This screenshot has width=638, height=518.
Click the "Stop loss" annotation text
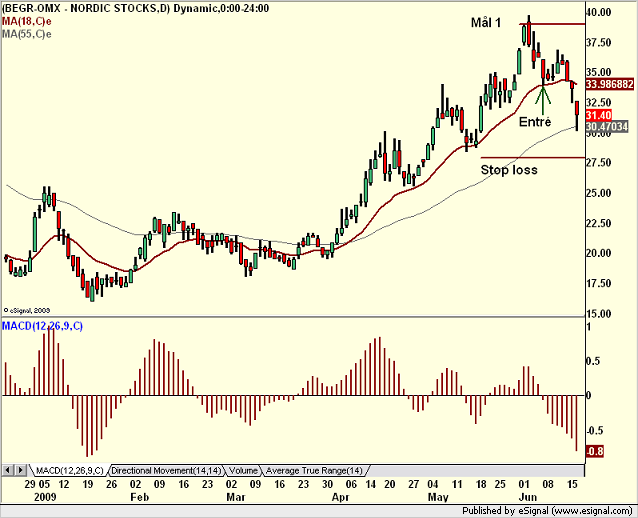[x=509, y=169]
